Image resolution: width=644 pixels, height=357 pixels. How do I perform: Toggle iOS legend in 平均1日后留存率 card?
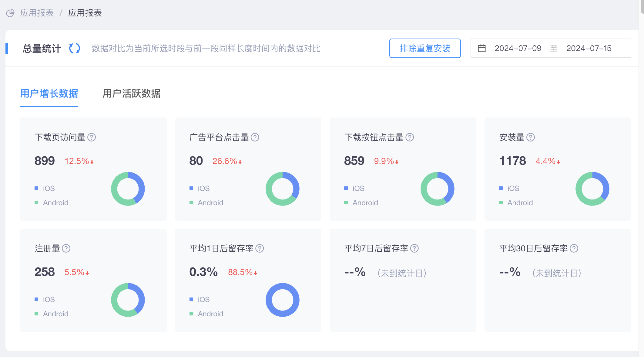200,300
